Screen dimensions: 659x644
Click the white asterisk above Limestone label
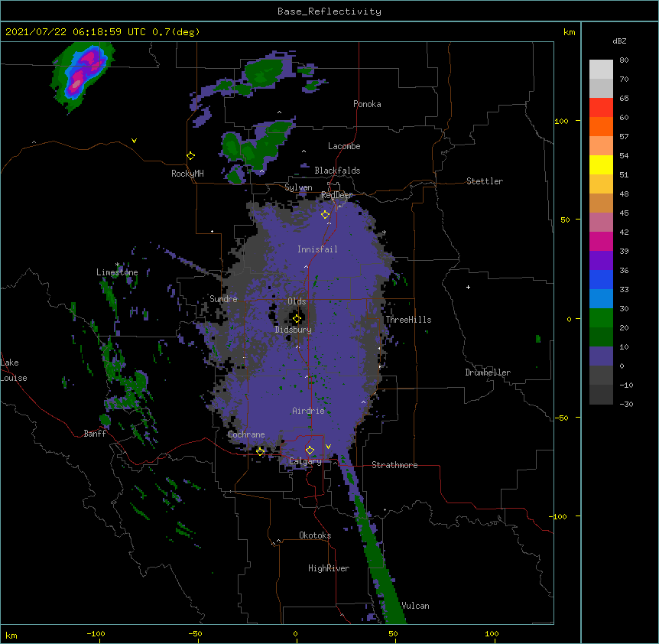coord(117,265)
